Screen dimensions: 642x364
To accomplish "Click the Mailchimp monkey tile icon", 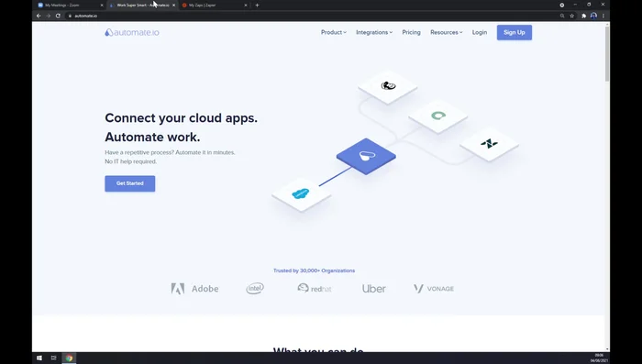I will [388, 85].
